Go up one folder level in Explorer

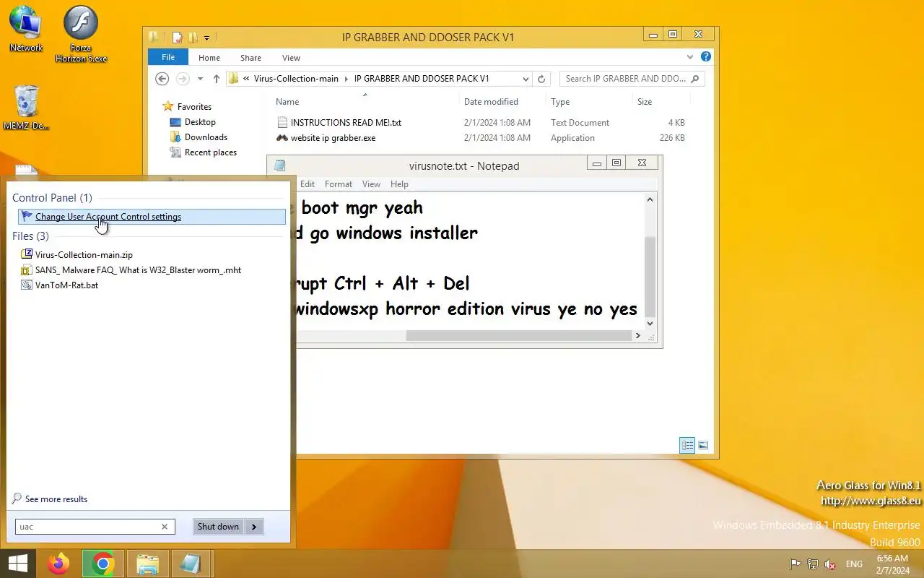(216, 79)
